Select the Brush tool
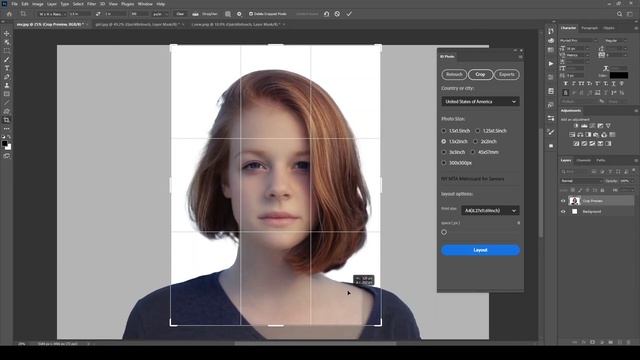 [x=7, y=60]
